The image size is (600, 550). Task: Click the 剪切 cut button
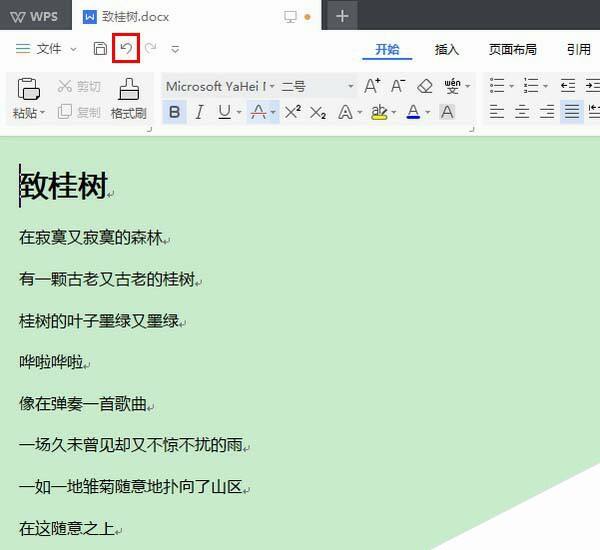[x=79, y=86]
